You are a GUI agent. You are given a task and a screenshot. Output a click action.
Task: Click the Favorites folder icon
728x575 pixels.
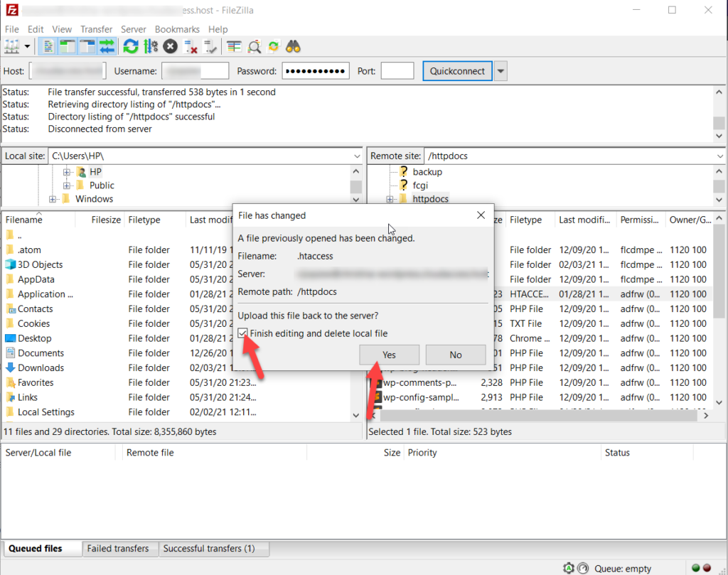point(10,382)
